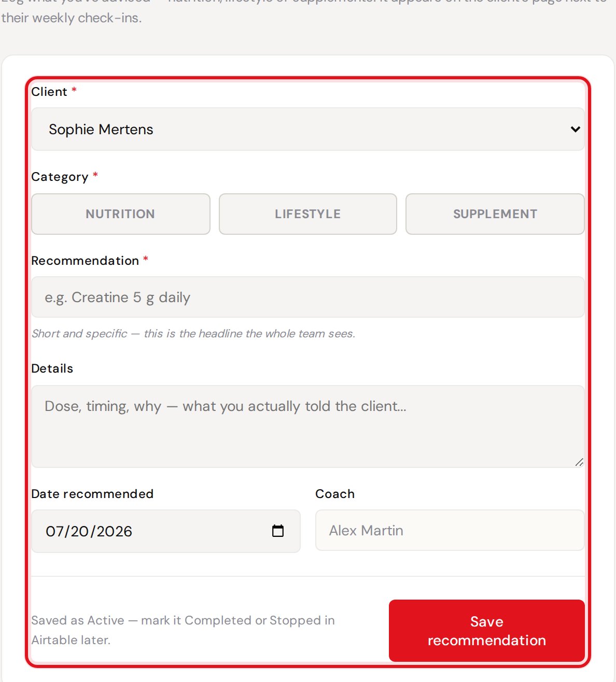Select the LIFESTYLE category
The height and width of the screenshot is (682, 616).
tap(308, 214)
